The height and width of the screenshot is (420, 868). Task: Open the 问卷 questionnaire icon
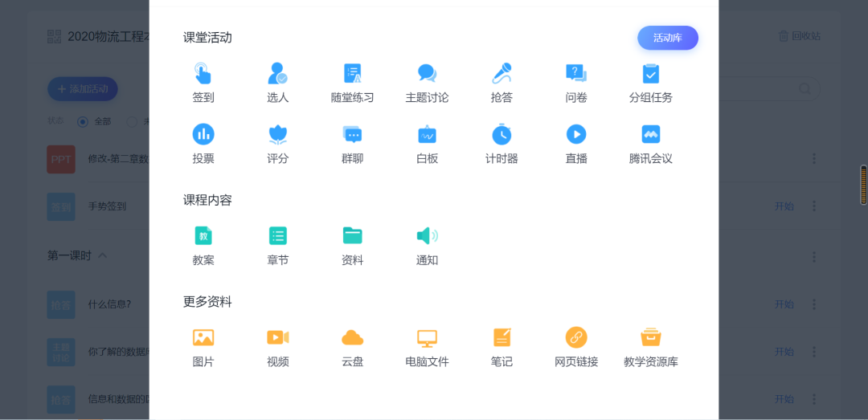point(575,74)
